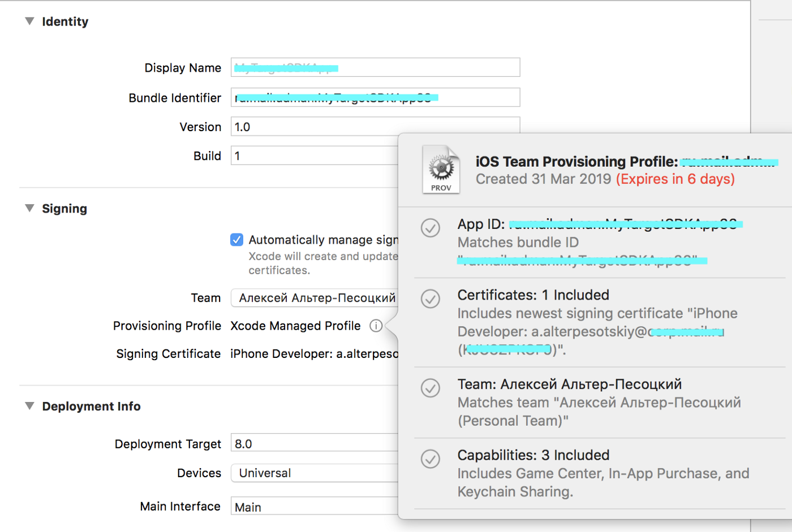
Task: Click the Certificates checkmark status icon
Action: click(431, 299)
